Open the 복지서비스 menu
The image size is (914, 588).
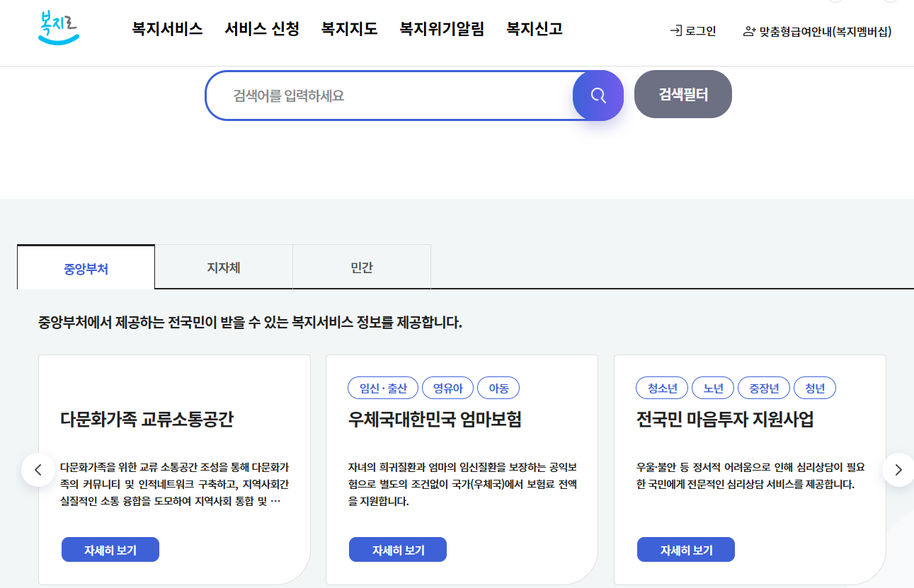pyautogui.click(x=167, y=29)
